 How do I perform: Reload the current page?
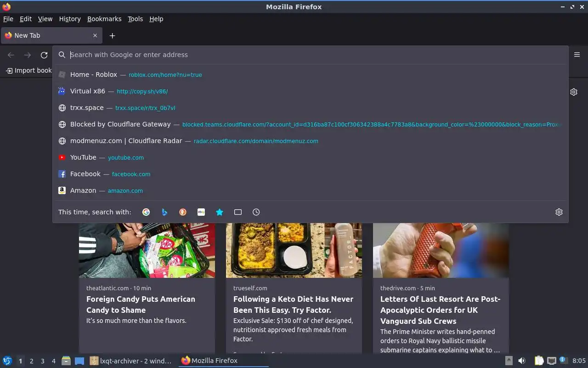[x=44, y=55]
